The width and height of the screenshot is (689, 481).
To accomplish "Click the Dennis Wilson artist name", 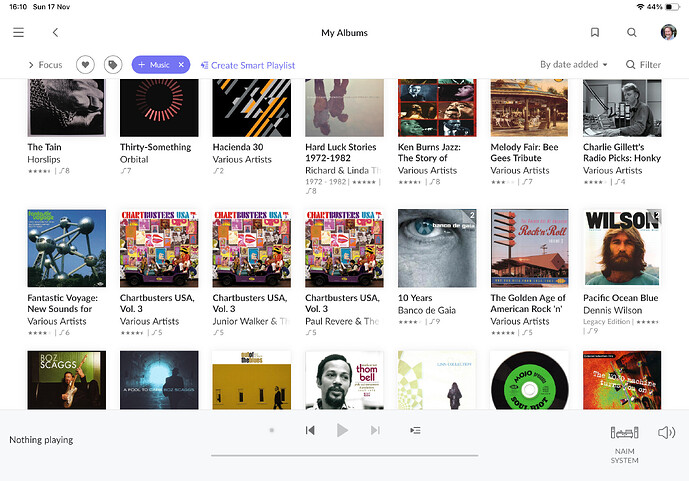I will [x=613, y=310].
